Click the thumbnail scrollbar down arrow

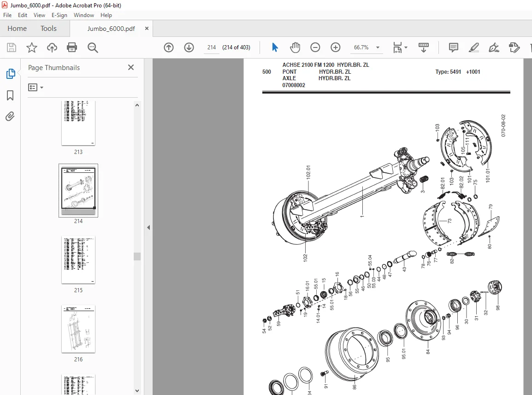pos(137,391)
